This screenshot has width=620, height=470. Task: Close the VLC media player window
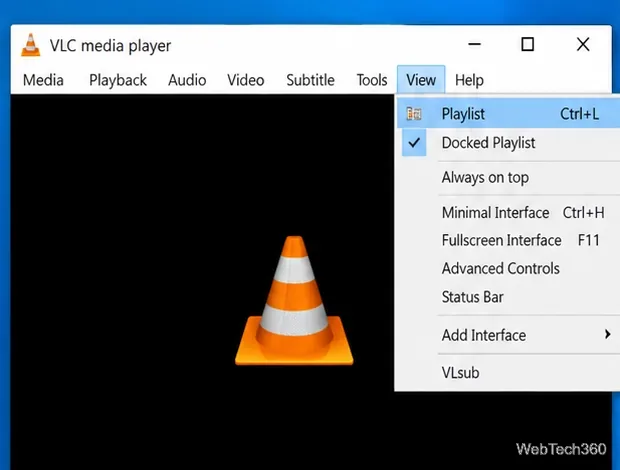tap(583, 44)
